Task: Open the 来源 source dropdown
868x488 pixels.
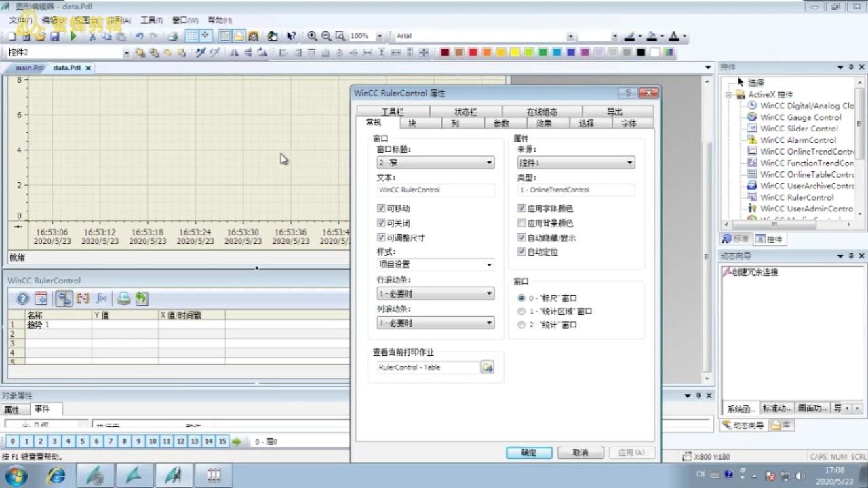Action: tap(576, 163)
